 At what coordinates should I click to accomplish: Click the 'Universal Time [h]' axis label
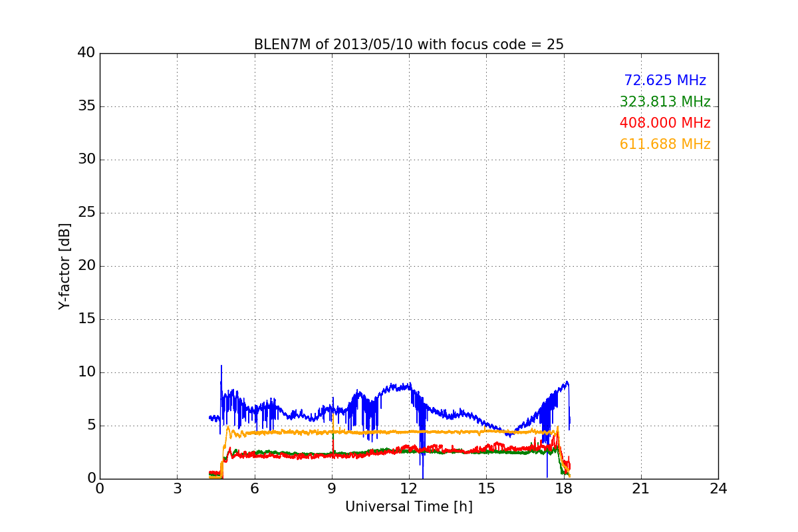[409, 507]
